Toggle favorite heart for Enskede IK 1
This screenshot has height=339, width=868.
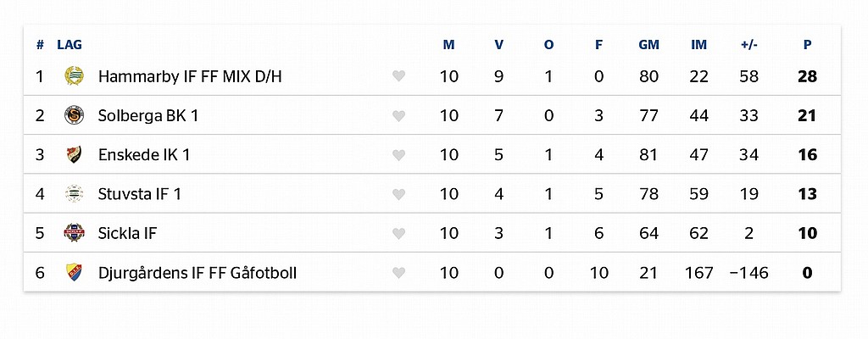click(398, 155)
